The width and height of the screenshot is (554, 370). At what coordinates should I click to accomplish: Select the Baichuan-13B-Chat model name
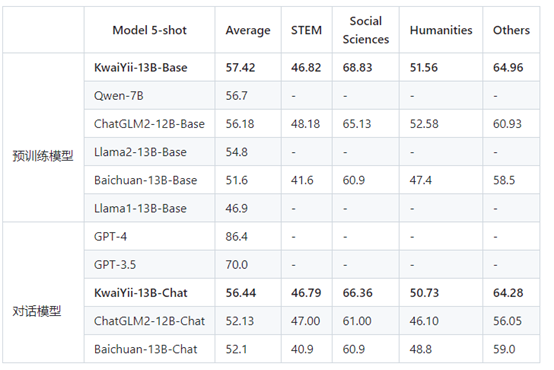[146, 349]
